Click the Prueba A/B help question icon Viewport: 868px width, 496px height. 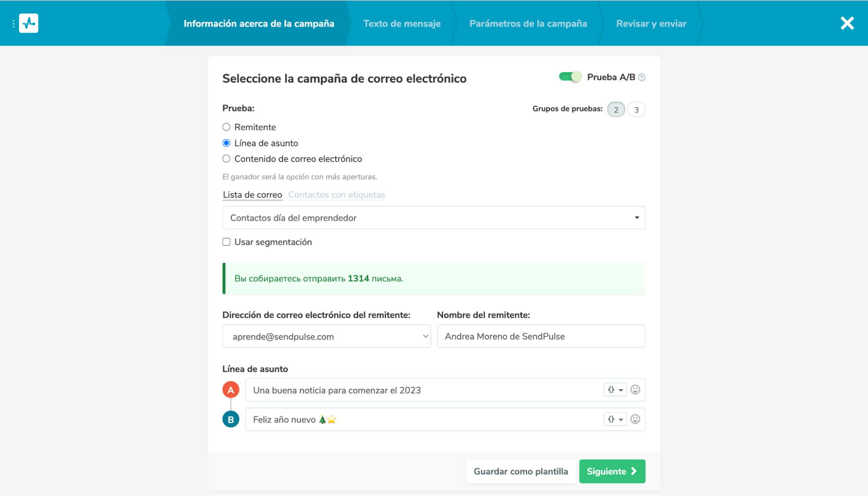[642, 77]
